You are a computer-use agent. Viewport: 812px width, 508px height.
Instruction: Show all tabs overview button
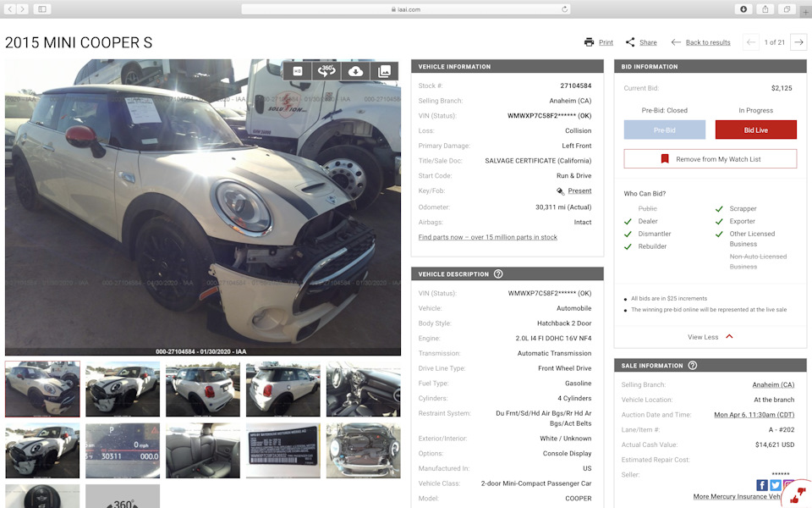coord(787,8)
